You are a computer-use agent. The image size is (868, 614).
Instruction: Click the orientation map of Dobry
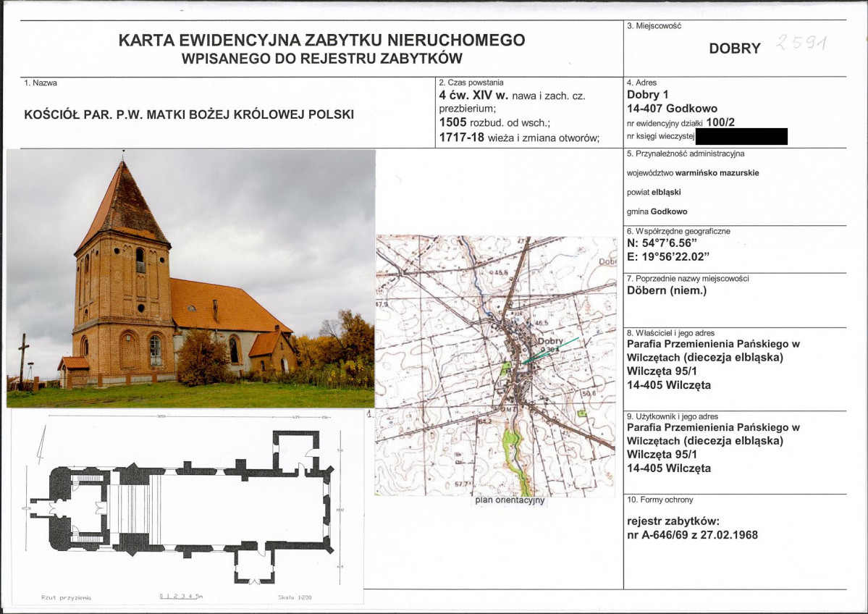495,366
